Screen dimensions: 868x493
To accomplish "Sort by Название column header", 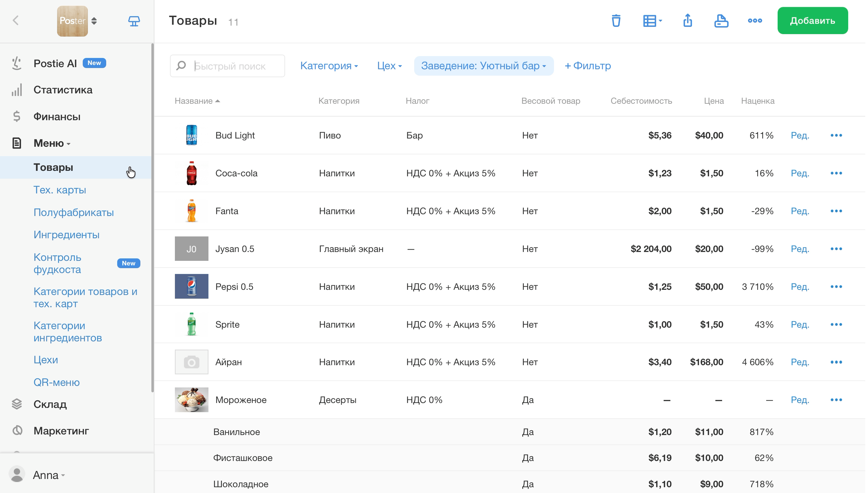I will (x=198, y=101).
